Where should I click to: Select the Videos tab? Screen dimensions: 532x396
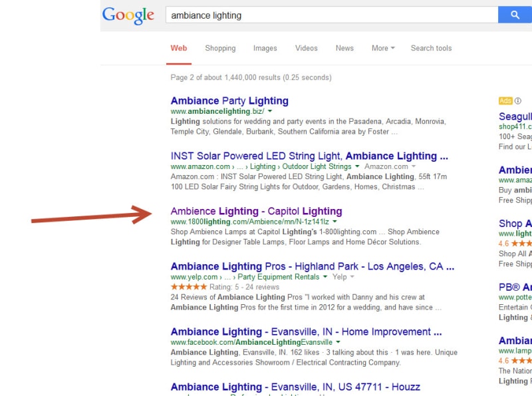[307, 48]
